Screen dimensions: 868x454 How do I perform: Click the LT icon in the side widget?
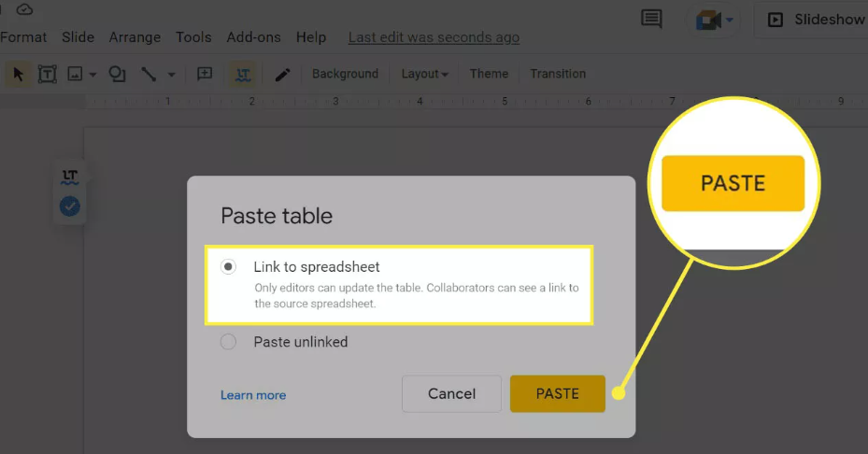click(x=70, y=177)
